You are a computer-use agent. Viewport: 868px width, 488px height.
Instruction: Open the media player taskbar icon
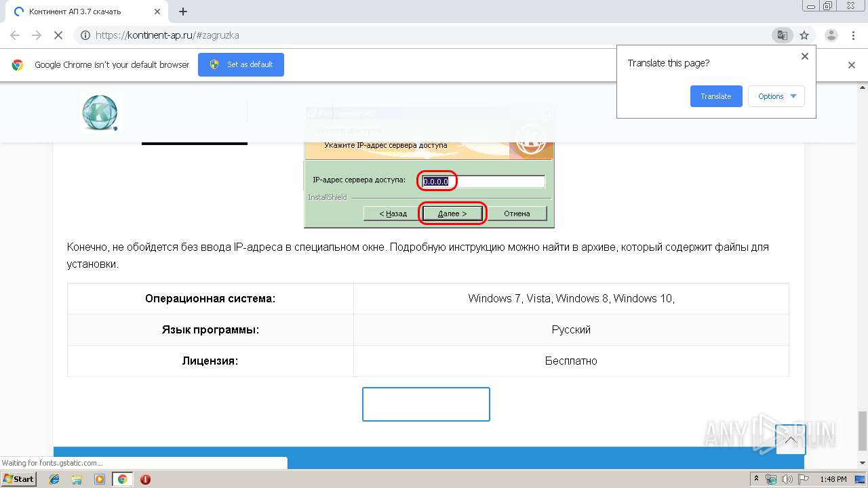100,479
